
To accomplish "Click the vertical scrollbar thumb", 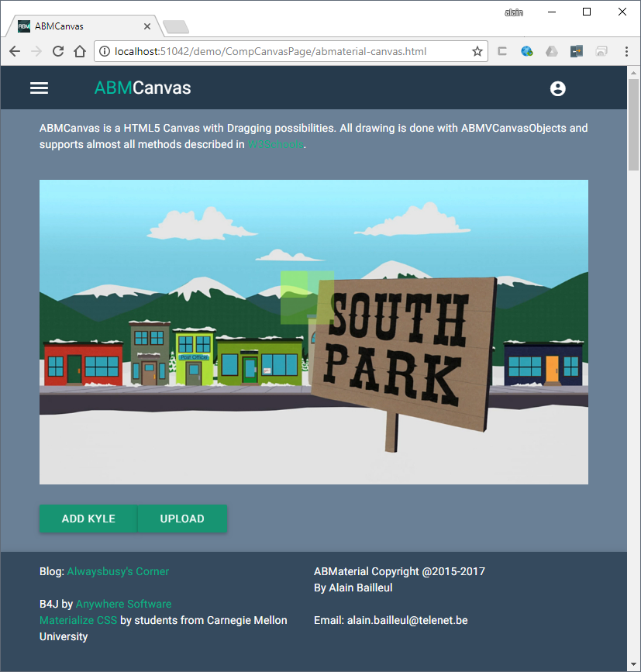I will pyautogui.click(x=633, y=124).
